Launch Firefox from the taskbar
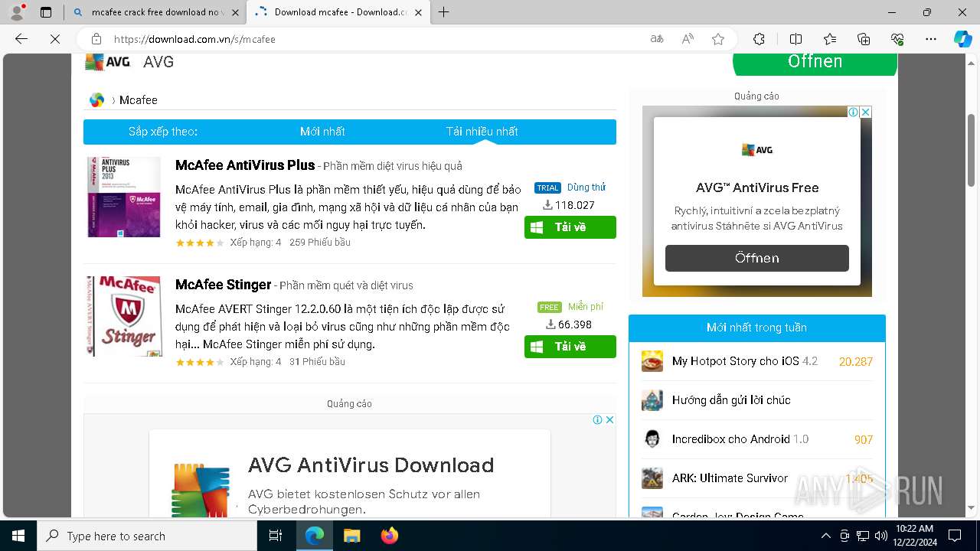Viewport: 980px width, 551px height. pos(389,536)
